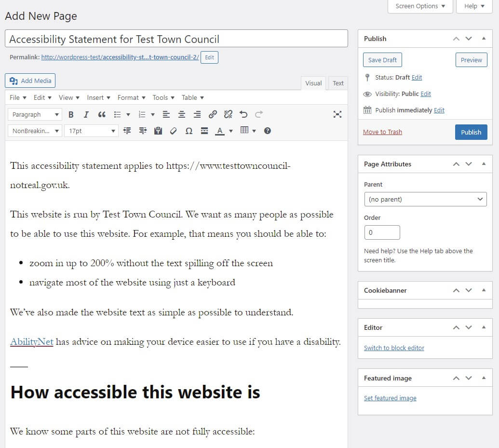Click the Order number field
This screenshot has width=499, height=448.
click(x=382, y=232)
